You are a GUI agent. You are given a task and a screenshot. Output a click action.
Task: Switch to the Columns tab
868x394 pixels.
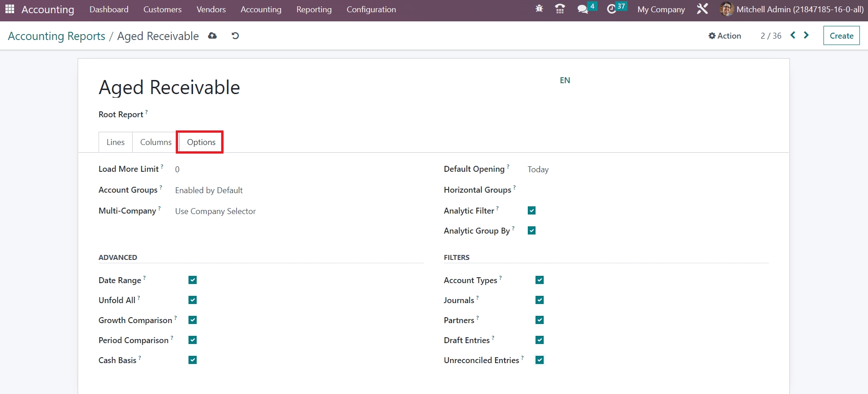click(x=156, y=142)
